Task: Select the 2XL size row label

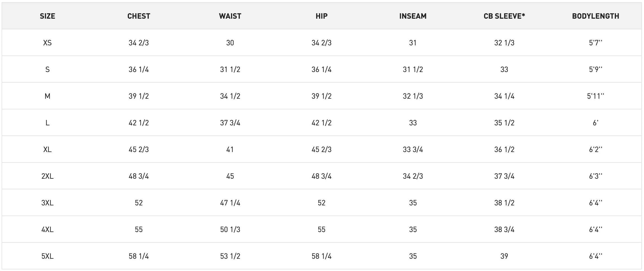Action: 48,176
